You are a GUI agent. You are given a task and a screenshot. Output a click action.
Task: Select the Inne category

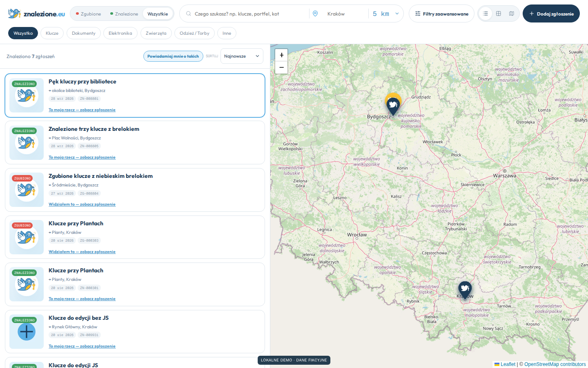(227, 33)
